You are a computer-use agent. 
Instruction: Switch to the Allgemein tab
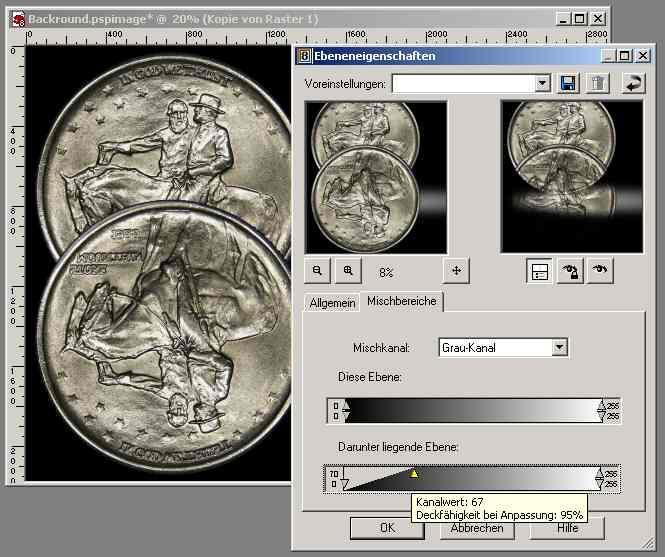[332, 303]
